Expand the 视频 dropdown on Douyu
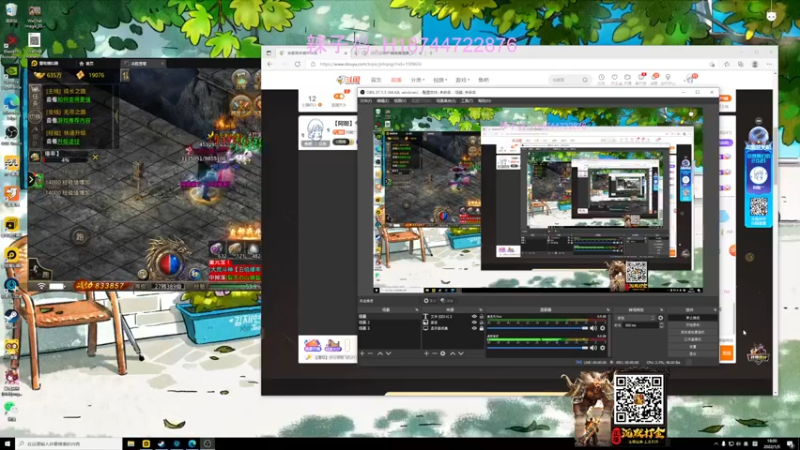The width and height of the screenshot is (800, 450). [439, 80]
